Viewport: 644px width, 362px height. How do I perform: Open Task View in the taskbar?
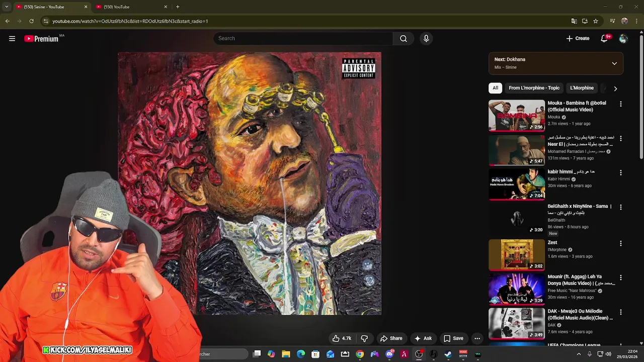pyautogui.click(x=257, y=354)
